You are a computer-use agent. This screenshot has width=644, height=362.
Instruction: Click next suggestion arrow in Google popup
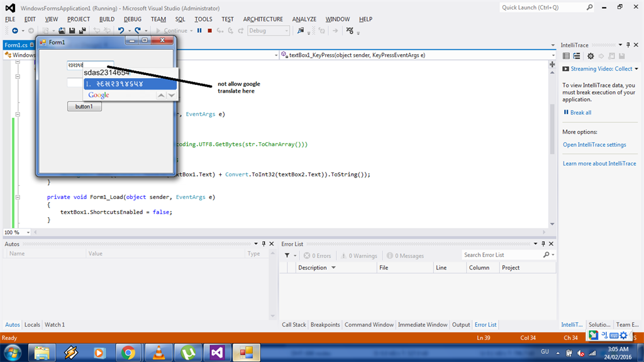[x=172, y=96]
